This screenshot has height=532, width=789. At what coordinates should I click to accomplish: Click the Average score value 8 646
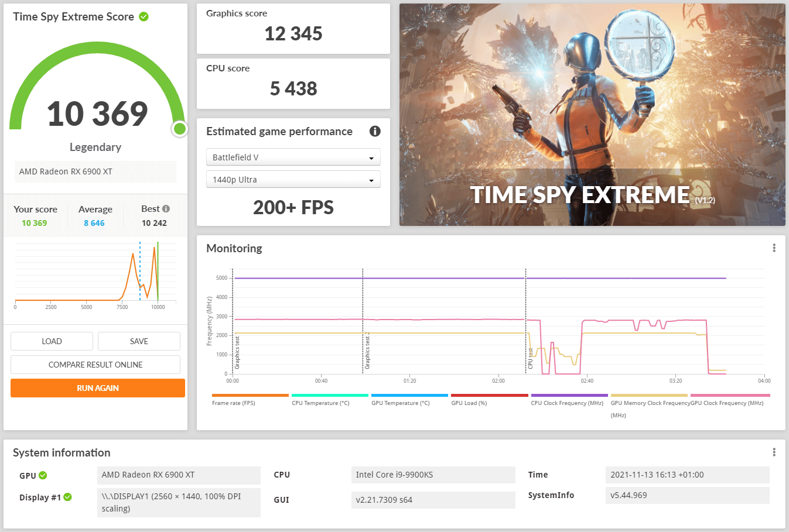(94, 223)
